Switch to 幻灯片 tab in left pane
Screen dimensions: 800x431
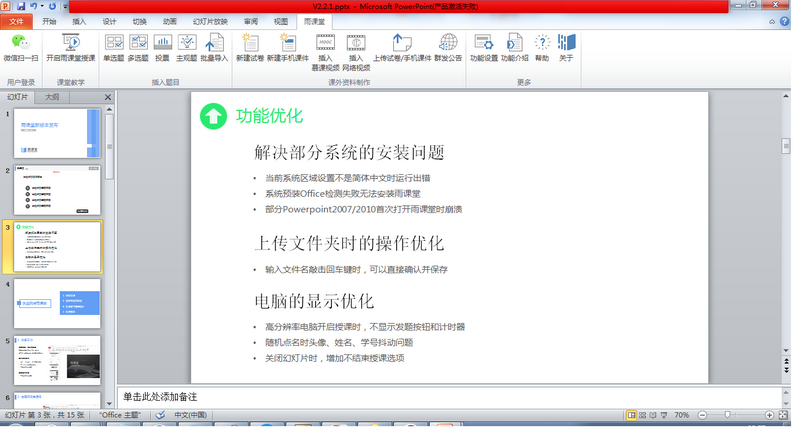[x=17, y=97]
